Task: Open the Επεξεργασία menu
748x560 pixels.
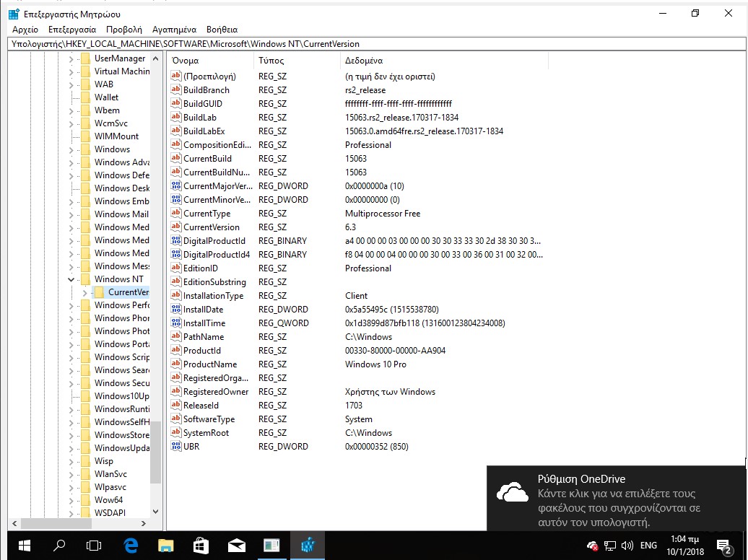Action: (72, 30)
